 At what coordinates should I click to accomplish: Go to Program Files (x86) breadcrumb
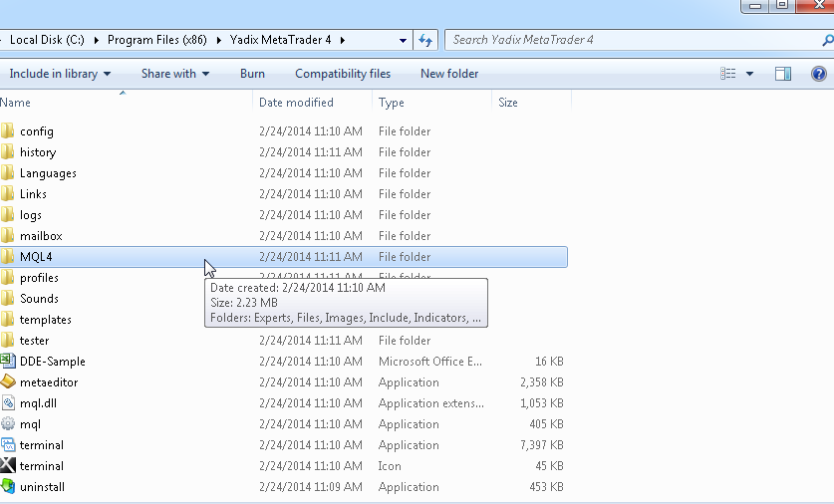click(156, 40)
